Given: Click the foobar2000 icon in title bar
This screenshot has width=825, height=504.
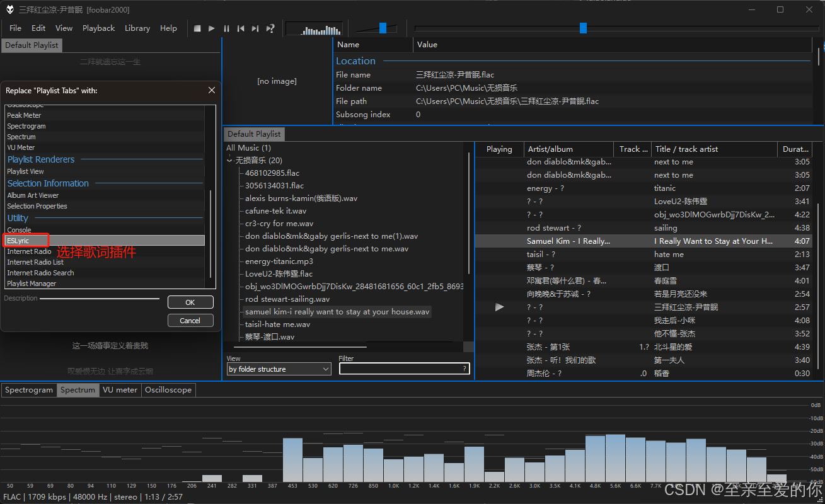Looking at the screenshot, I should (9, 9).
